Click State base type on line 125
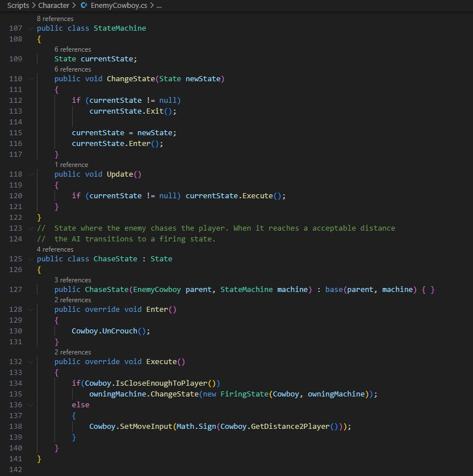 [161, 259]
